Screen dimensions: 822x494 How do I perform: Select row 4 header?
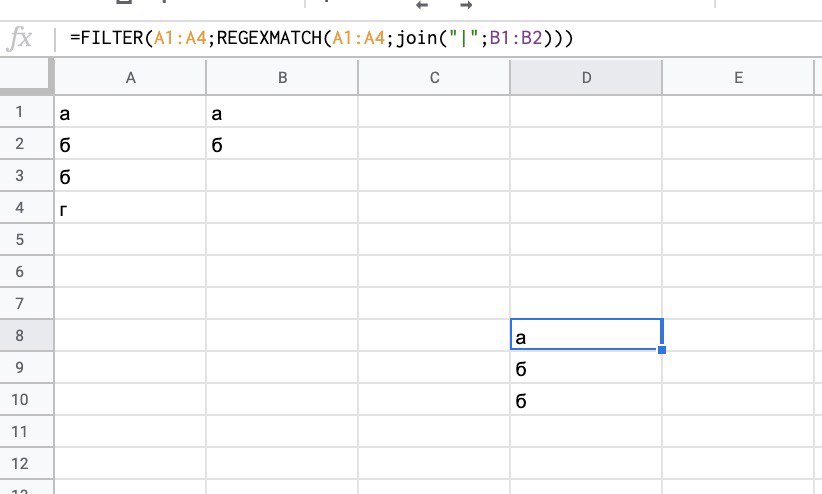(x=27, y=208)
